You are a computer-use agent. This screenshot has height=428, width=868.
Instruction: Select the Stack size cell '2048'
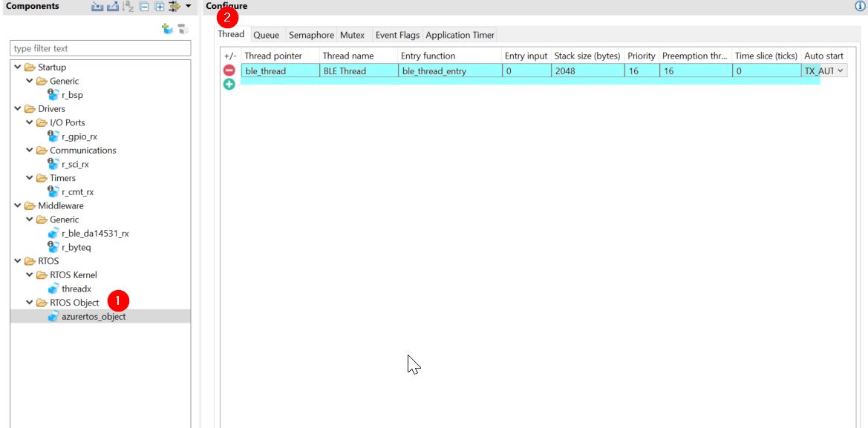pos(587,70)
